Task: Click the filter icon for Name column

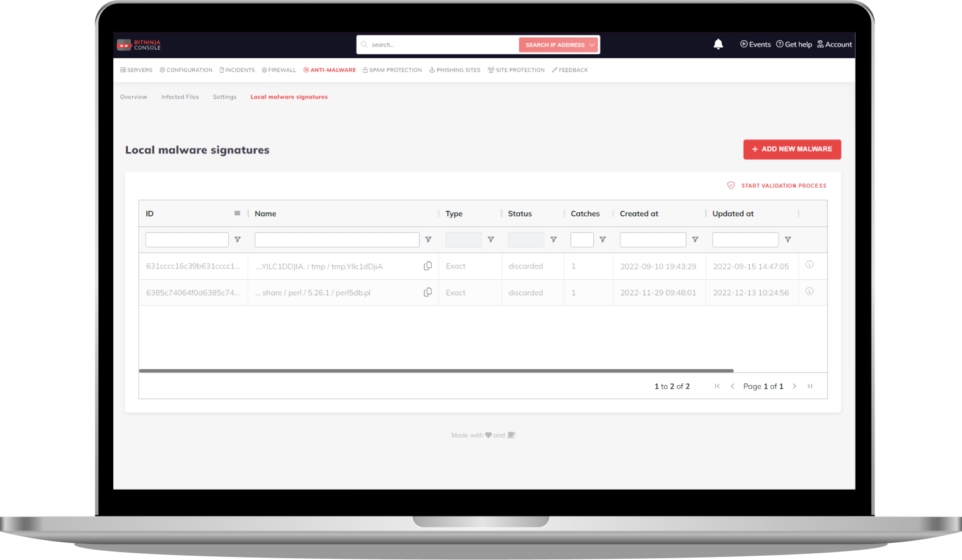Action: [428, 240]
